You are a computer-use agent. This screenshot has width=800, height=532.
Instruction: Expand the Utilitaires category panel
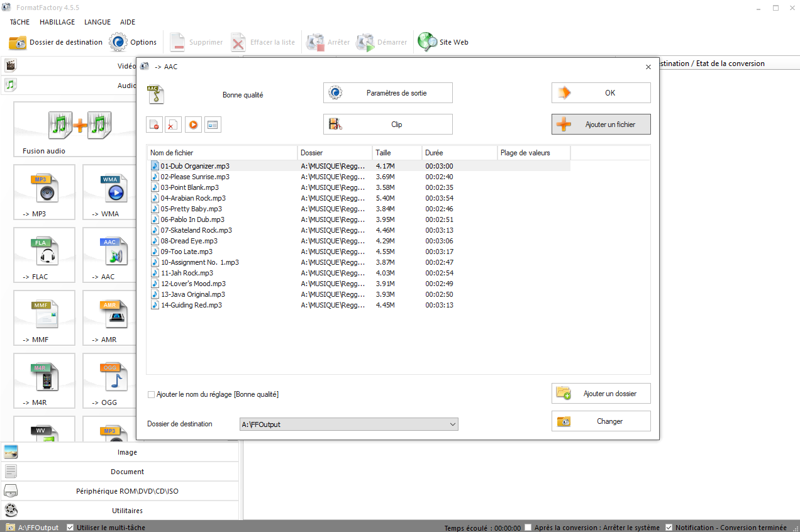tap(121, 511)
